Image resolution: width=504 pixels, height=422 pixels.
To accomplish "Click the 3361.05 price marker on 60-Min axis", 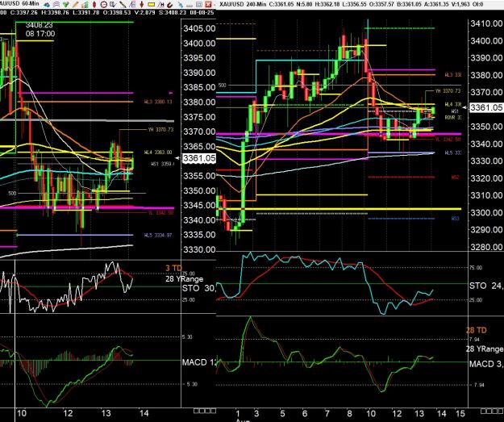I will (x=198, y=158).
